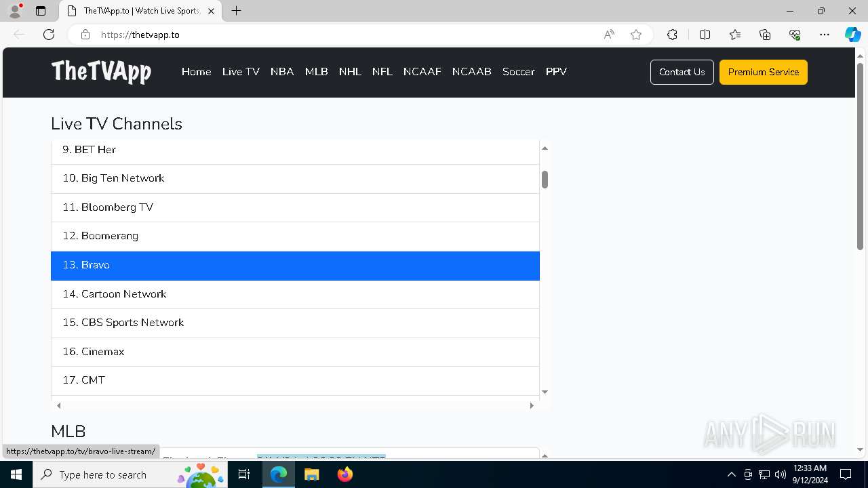Open Edge Settings and more menu
The width and height of the screenshot is (868, 488).
tap(825, 35)
